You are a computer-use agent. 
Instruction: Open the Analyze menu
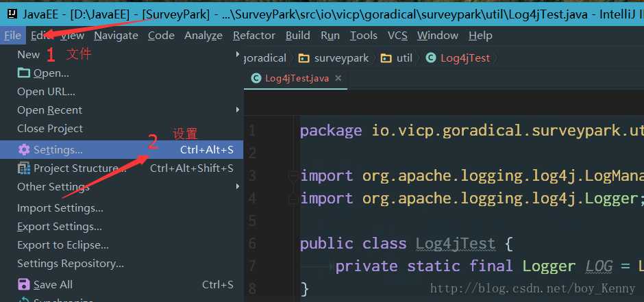tap(203, 36)
